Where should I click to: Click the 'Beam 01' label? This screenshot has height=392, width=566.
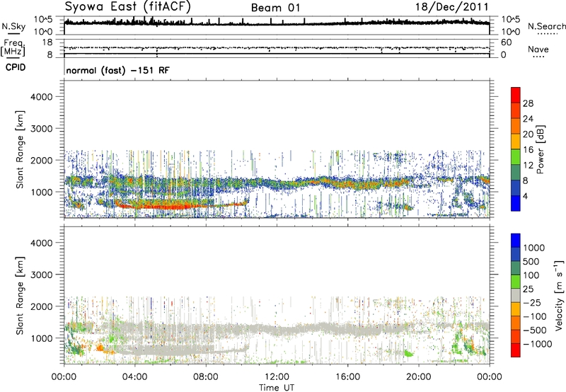pos(275,8)
